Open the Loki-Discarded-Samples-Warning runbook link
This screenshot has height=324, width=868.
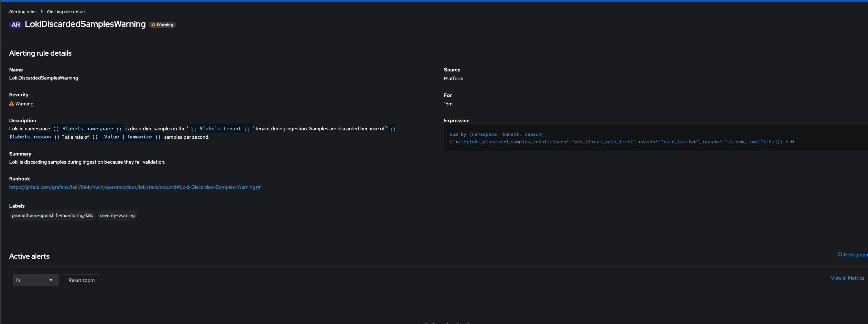pyautogui.click(x=132, y=187)
